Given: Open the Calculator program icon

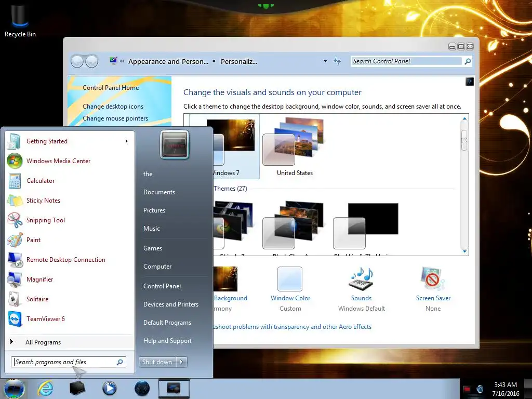Looking at the screenshot, I should (x=15, y=180).
